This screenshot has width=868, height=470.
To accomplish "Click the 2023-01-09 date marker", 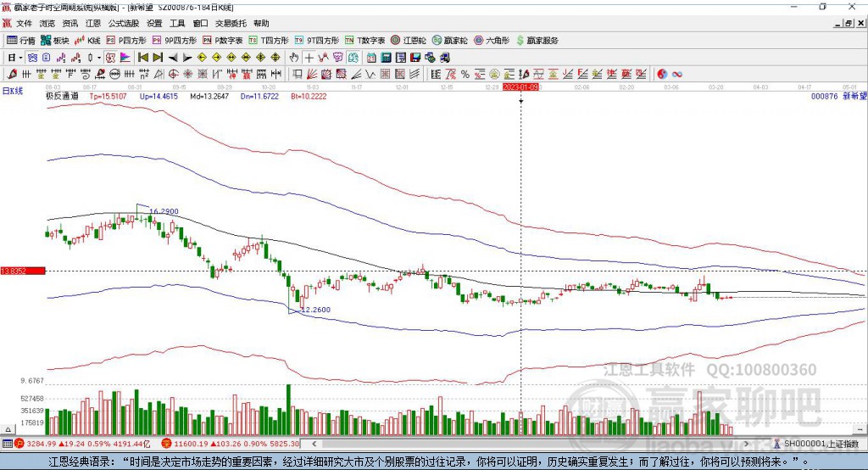I will [520, 87].
